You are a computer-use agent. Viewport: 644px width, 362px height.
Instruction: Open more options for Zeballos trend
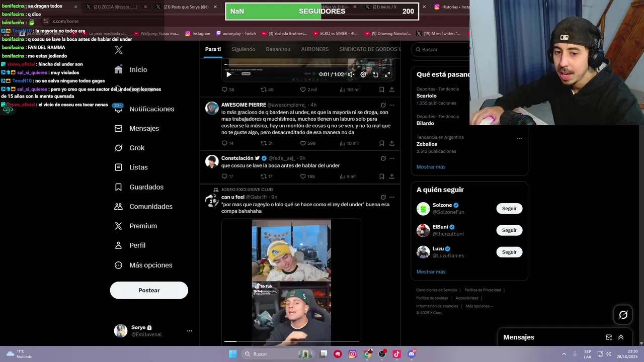pos(519,139)
